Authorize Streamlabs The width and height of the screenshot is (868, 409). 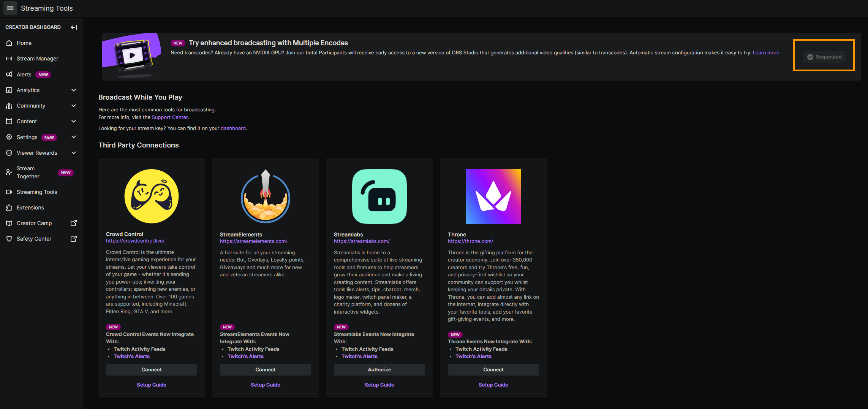click(x=379, y=369)
